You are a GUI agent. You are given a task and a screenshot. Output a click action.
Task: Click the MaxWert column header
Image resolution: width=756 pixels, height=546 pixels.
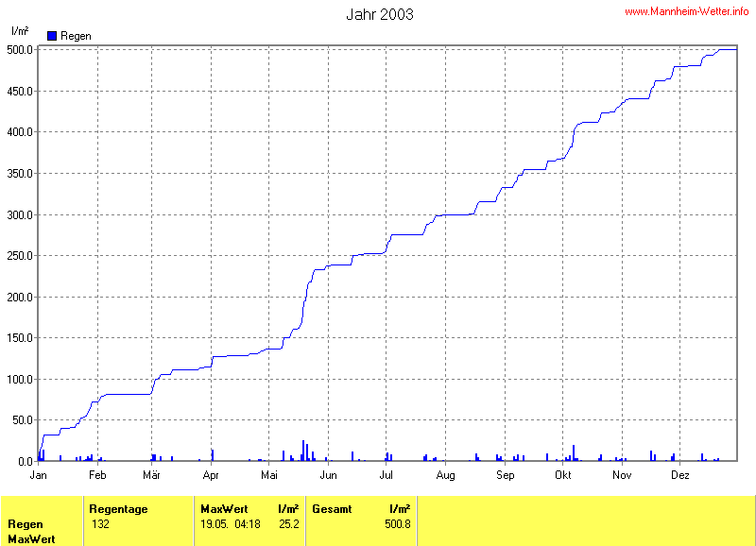click(223, 509)
